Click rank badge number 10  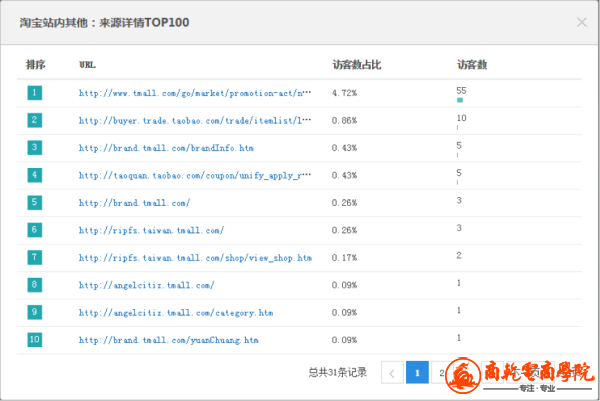pos(34,339)
